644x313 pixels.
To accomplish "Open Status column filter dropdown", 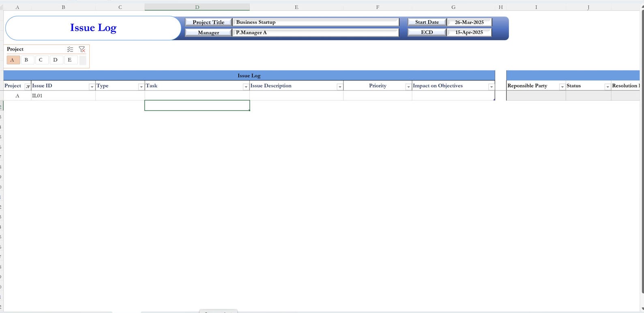I will click(607, 87).
